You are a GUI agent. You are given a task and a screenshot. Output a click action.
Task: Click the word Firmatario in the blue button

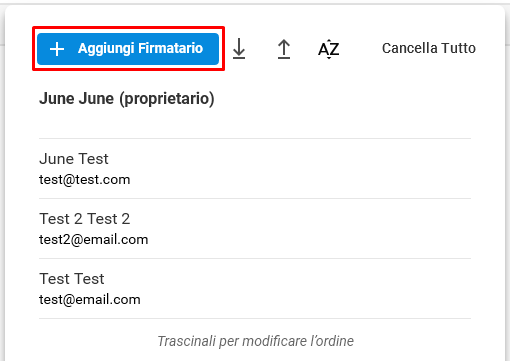coord(170,48)
